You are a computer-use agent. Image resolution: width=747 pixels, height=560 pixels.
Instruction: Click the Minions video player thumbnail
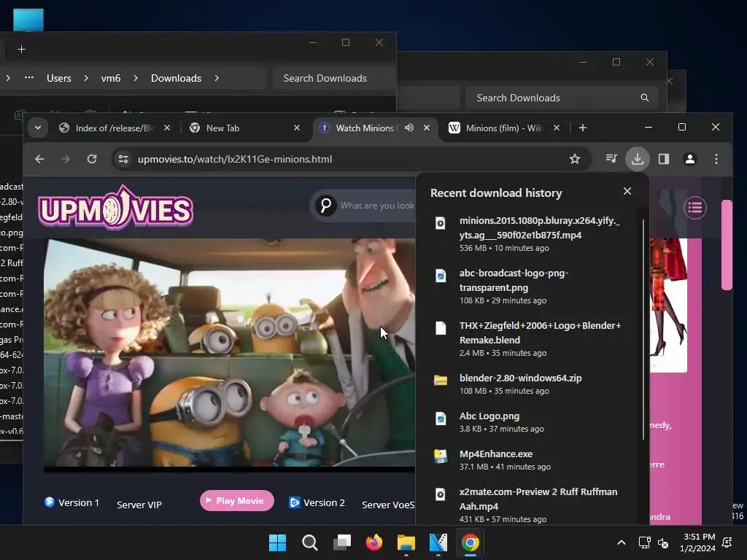(230, 355)
